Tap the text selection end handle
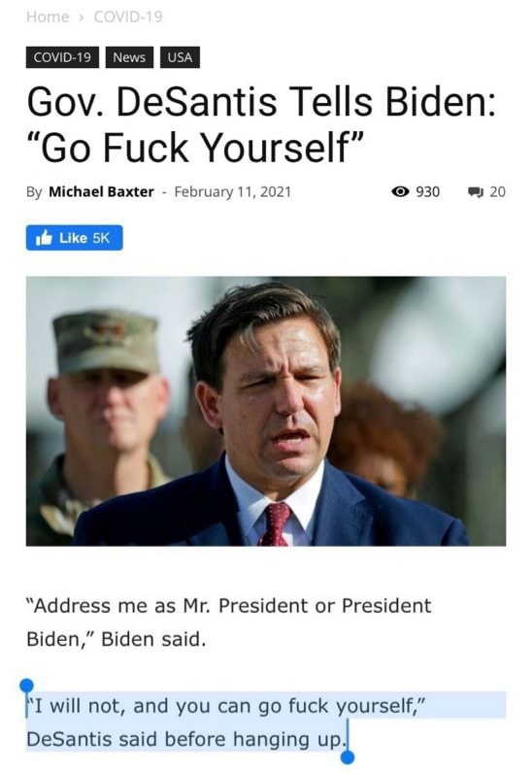Viewport: 532px width, 773px height. tap(348, 757)
